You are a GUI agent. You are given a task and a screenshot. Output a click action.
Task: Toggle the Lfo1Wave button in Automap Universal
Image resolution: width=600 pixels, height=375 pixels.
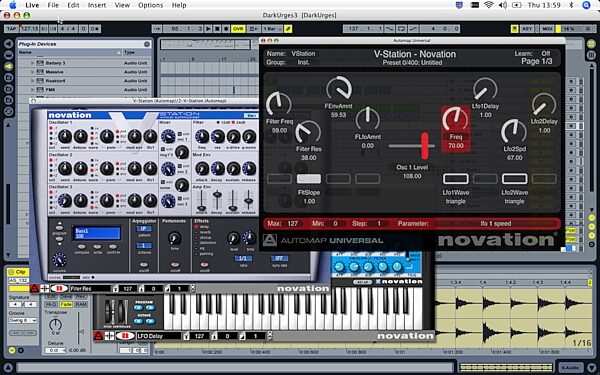455,179
